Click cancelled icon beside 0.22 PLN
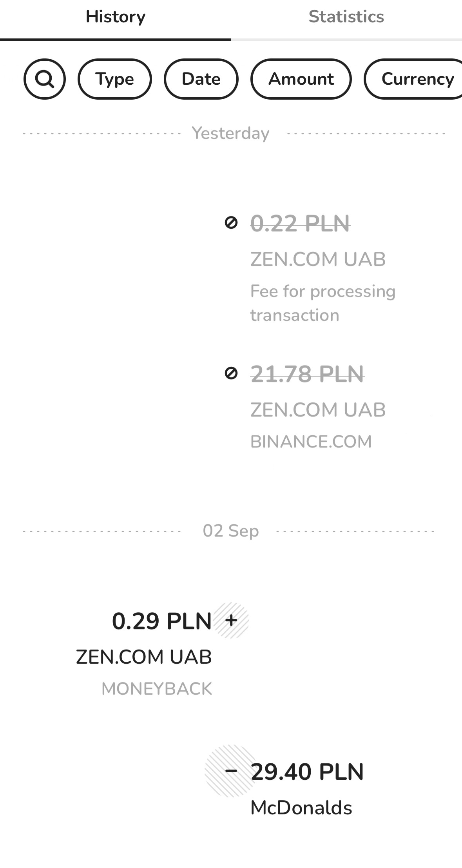Image resolution: width=462 pixels, height=868 pixels. (x=231, y=223)
